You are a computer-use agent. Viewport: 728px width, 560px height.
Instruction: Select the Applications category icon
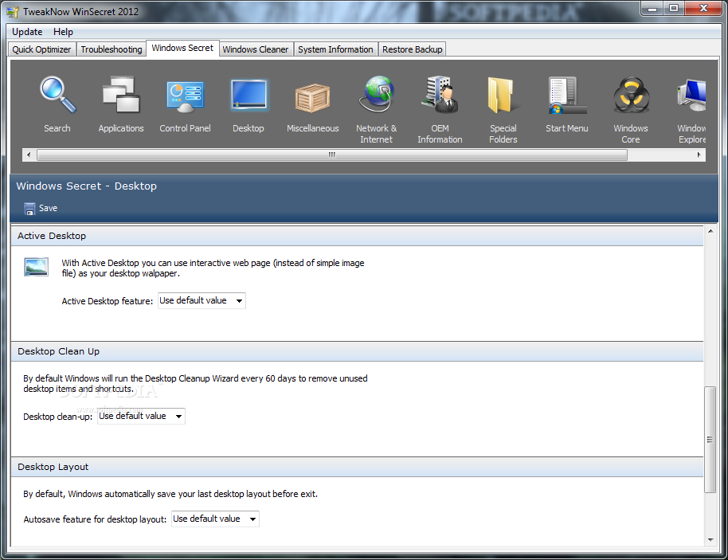pos(121,95)
